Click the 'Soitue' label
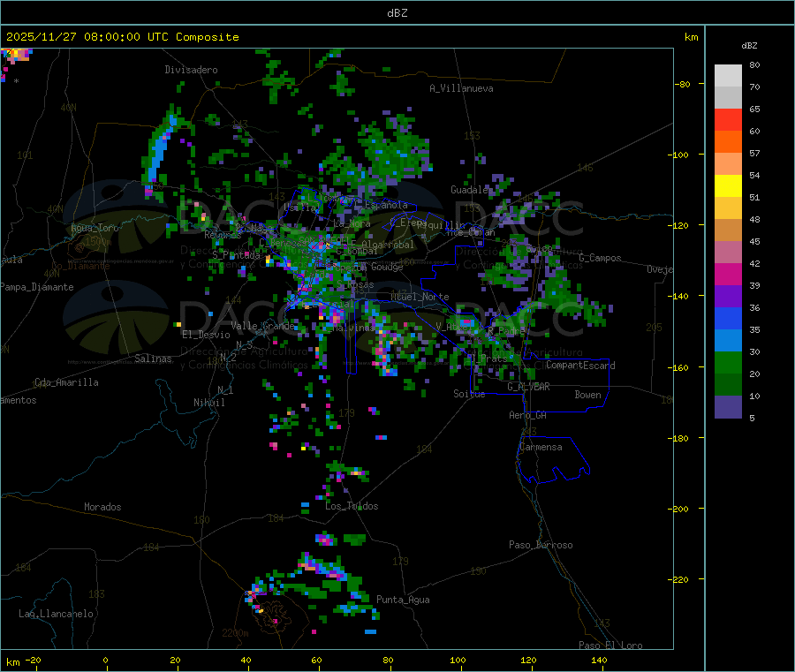This screenshot has width=795, height=672. [x=469, y=394]
